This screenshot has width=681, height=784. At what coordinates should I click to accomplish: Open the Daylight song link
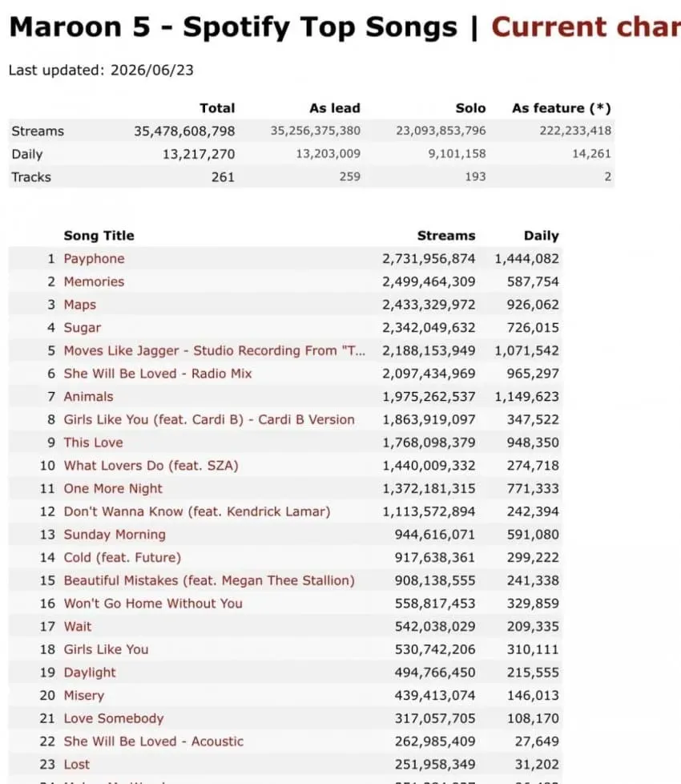90,673
